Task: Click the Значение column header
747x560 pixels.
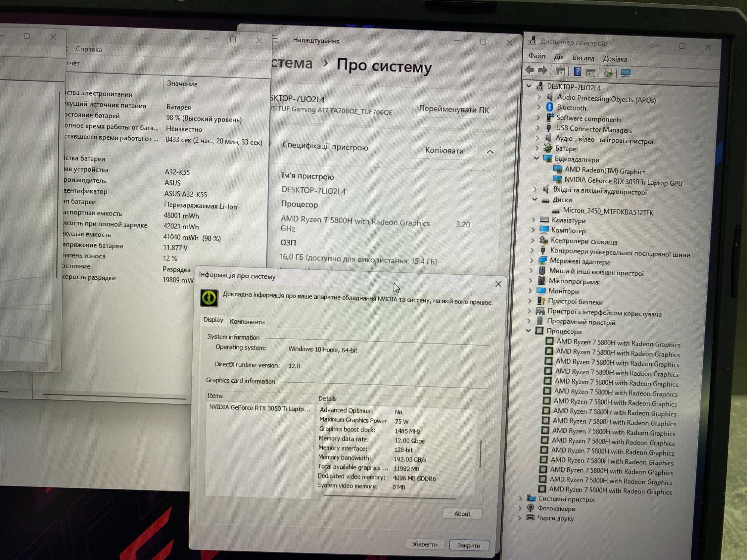Action: click(182, 84)
